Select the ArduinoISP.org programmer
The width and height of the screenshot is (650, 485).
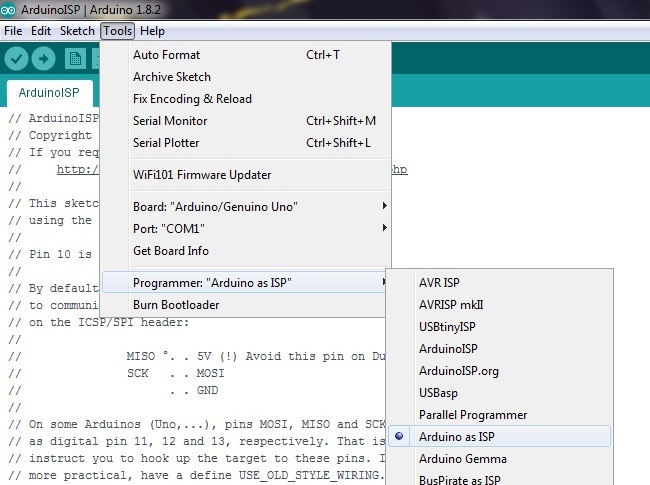point(500,371)
